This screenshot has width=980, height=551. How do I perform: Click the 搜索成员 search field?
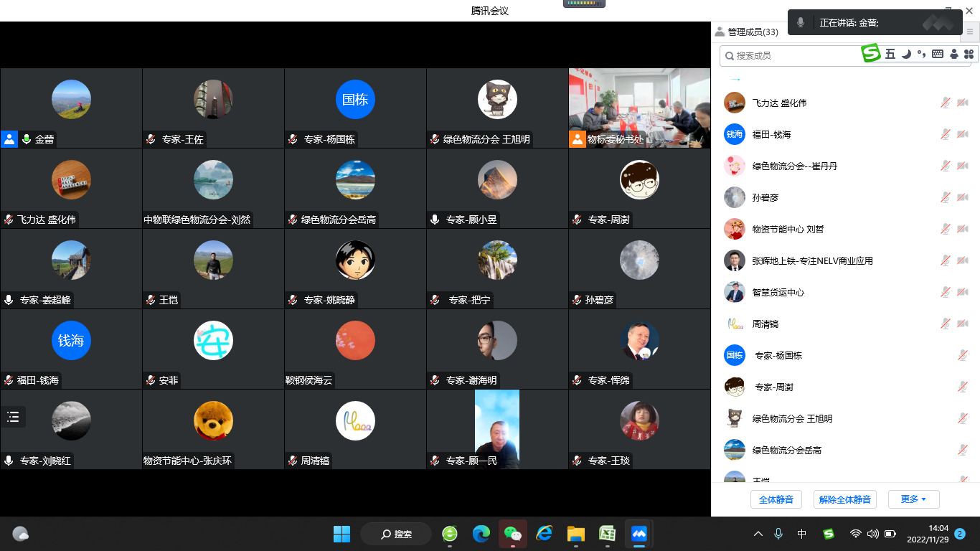point(789,55)
